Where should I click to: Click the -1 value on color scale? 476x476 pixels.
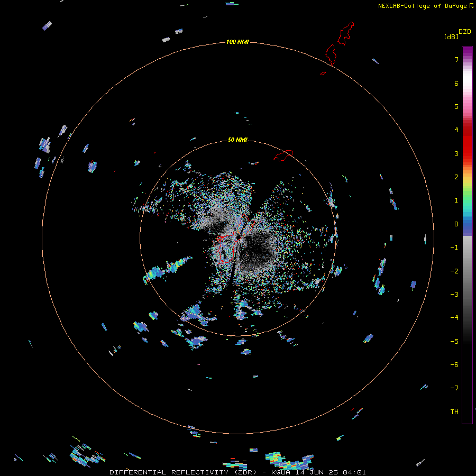[x=454, y=248]
